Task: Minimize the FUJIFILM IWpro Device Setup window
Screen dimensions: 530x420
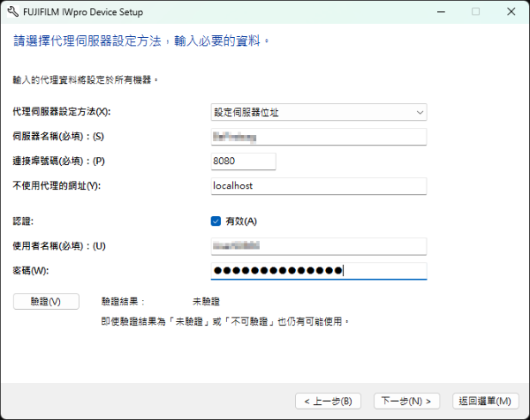Action: pyautogui.click(x=436, y=12)
